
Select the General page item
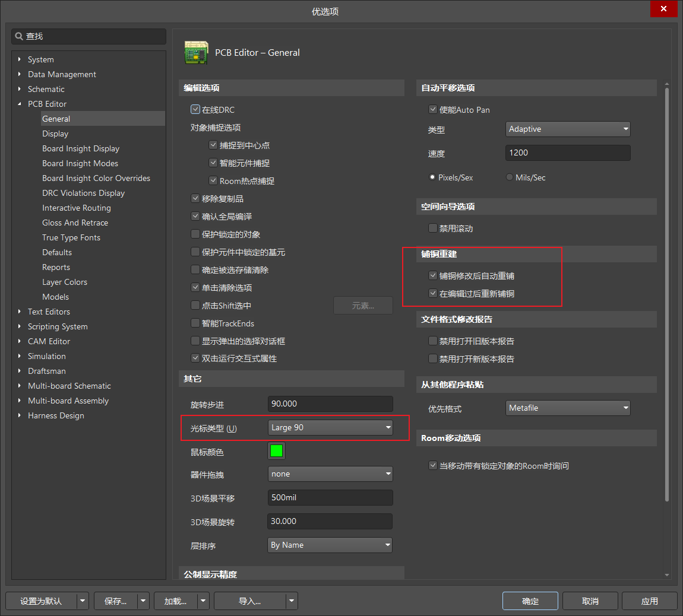click(x=103, y=119)
